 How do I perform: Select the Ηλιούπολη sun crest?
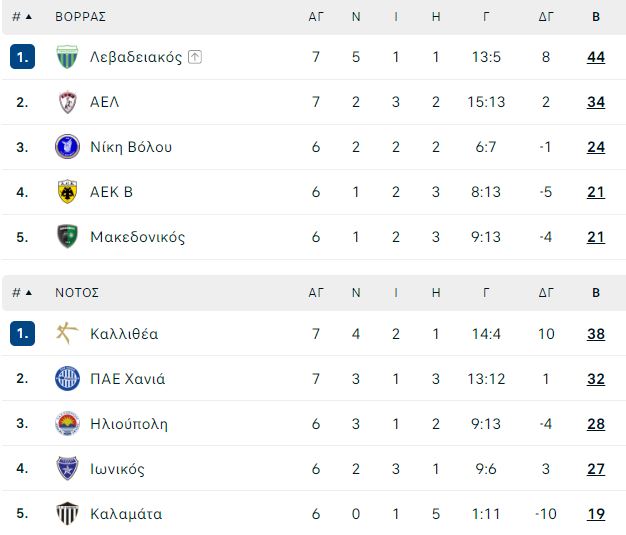pyautogui.click(x=67, y=423)
